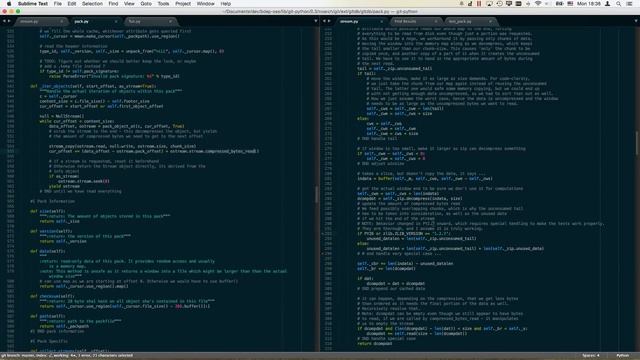Viewport: 640px width, 360px height.
Task: Click the def path(self) method line
Action: (48, 316)
